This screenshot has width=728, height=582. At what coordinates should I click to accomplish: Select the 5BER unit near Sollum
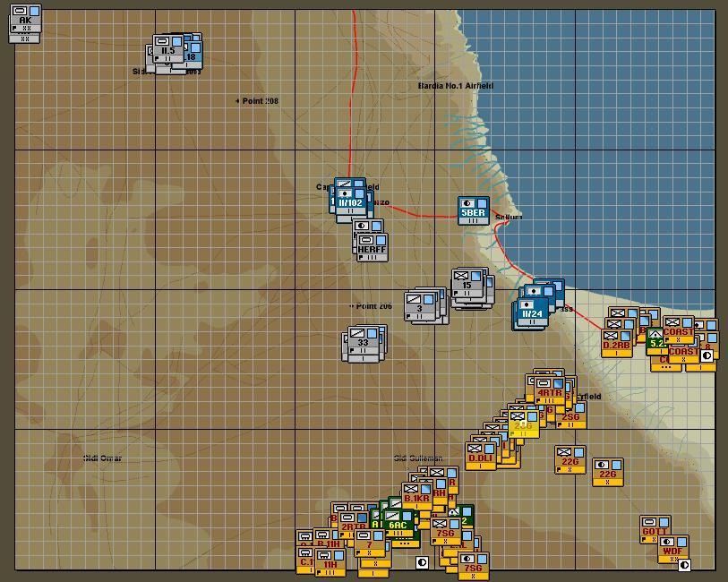[473, 210]
